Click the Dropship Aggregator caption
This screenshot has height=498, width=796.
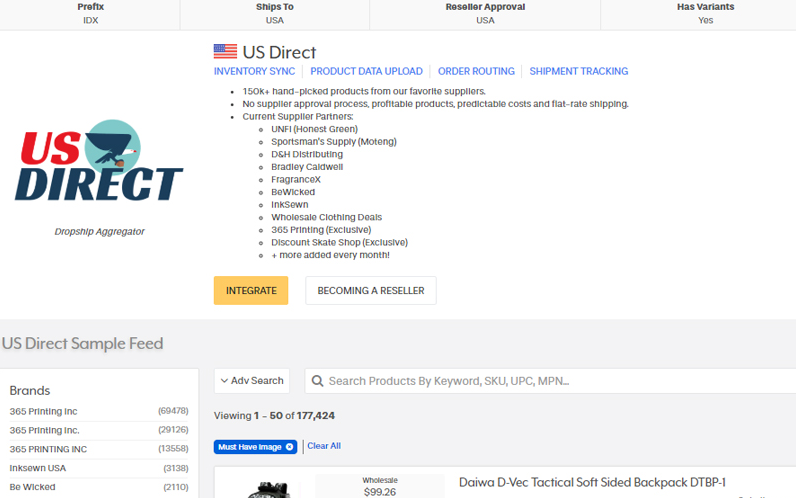point(100,231)
